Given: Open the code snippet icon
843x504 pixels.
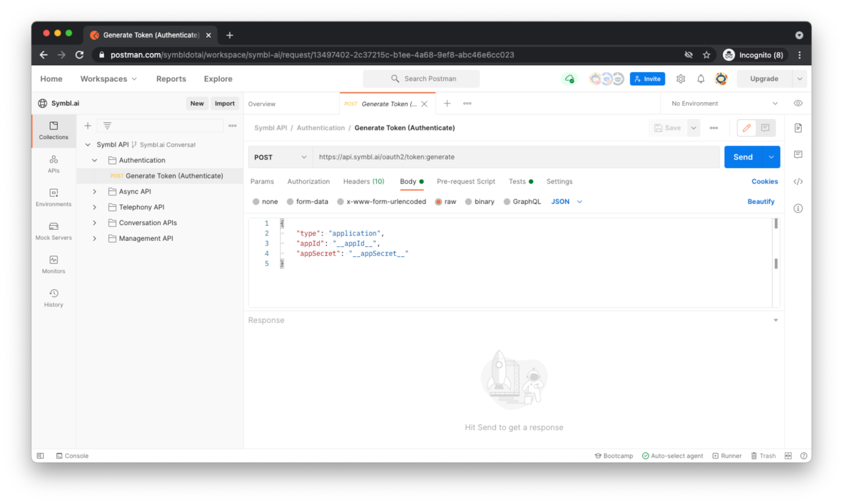Looking at the screenshot, I should tap(798, 182).
